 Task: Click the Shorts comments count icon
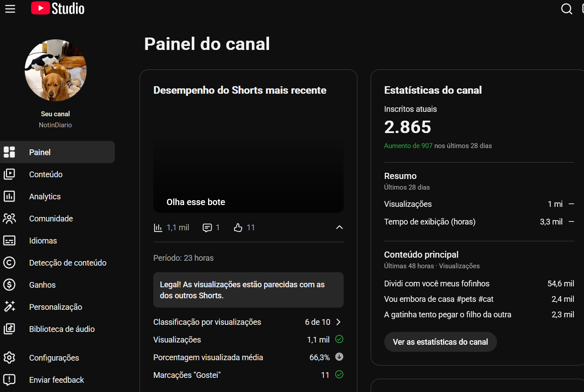tap(207, 228)
